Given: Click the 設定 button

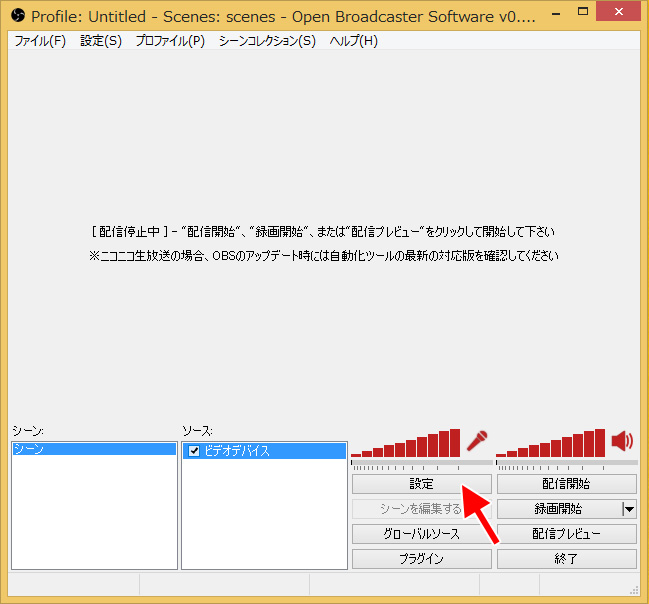Looking at the screenshot, I should [422, 484].
